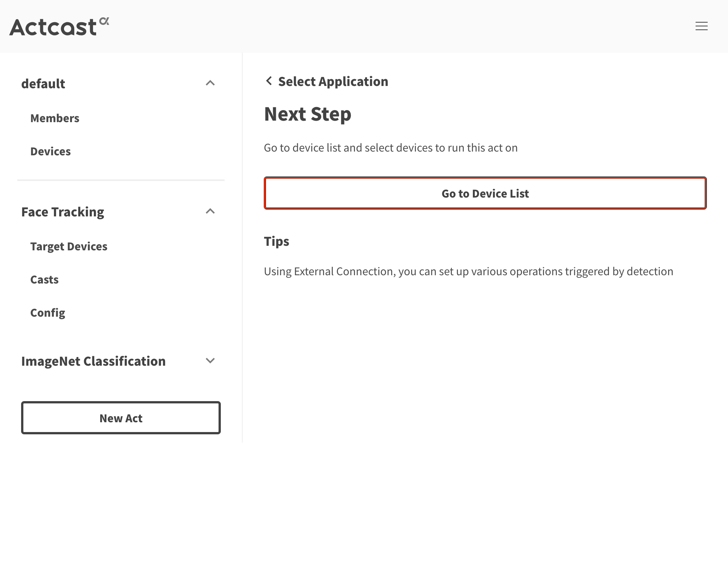This screenshot has width=728, height=564.
Task: Select Target Devices under Face Tracking
Action: [x=69, y=246]
